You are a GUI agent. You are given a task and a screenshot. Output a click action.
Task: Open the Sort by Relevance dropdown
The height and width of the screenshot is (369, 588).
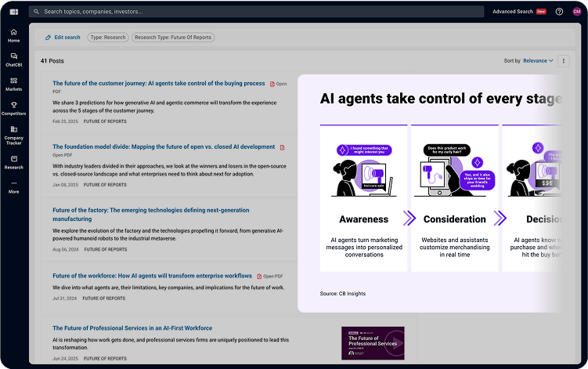[x=537, y=60]
